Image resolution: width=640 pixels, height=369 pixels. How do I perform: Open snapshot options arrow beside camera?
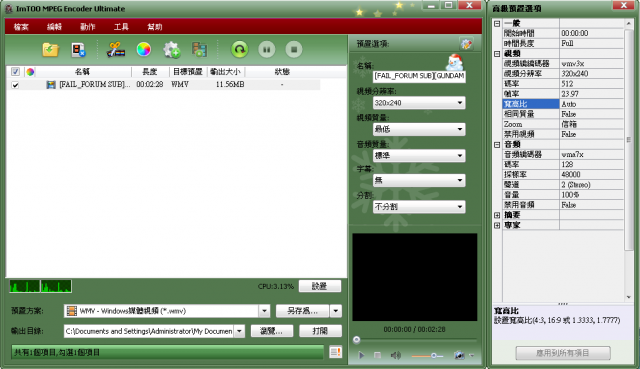pos(472,355)
